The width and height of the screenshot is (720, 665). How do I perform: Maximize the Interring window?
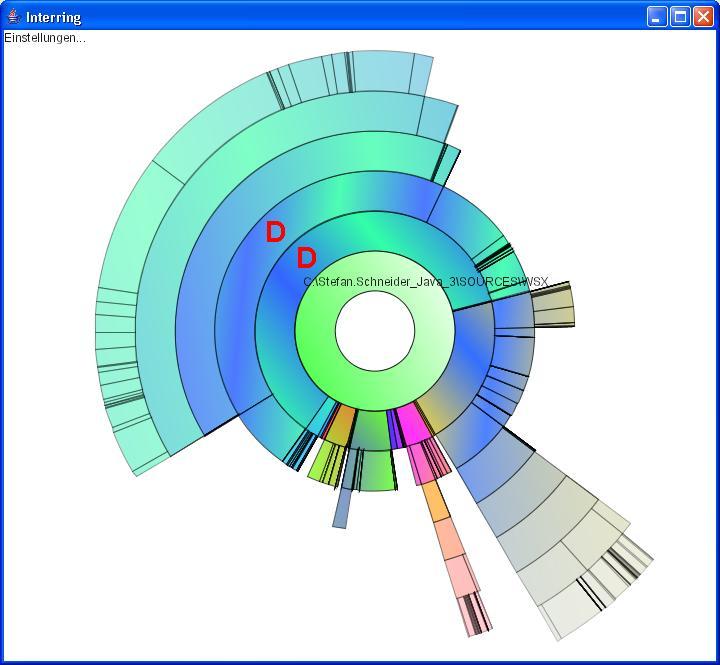coord(680,17)
